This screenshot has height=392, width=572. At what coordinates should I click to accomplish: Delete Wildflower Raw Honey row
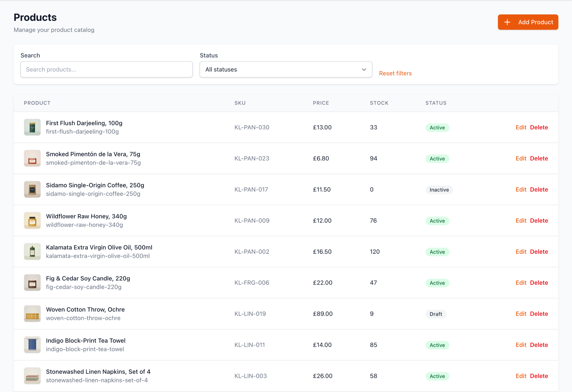coord(539,220)
